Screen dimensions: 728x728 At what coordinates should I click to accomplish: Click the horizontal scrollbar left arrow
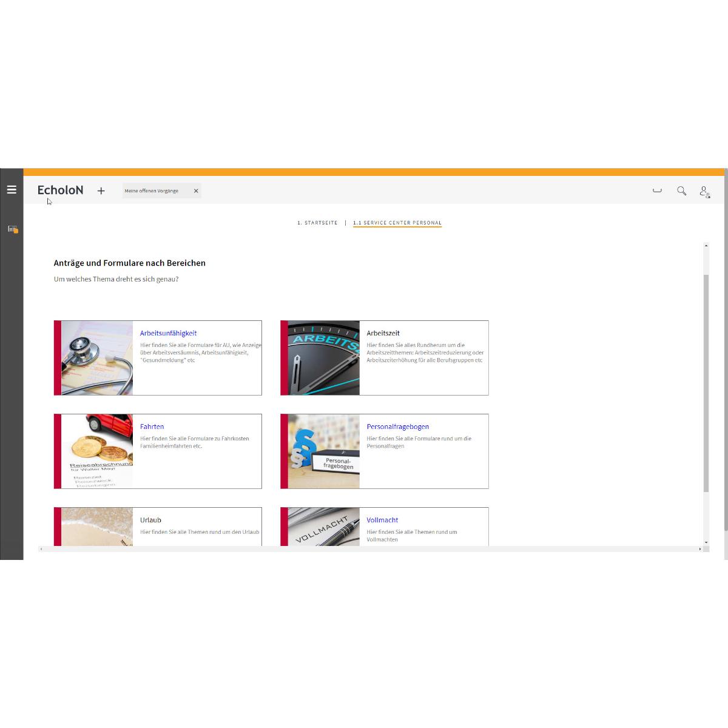pyautogui.click(x=41, y=549)
